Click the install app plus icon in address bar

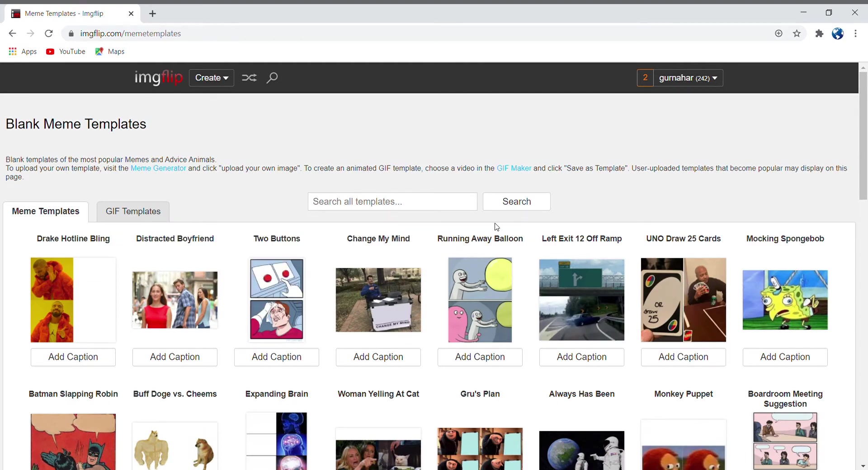pos(778,33)
